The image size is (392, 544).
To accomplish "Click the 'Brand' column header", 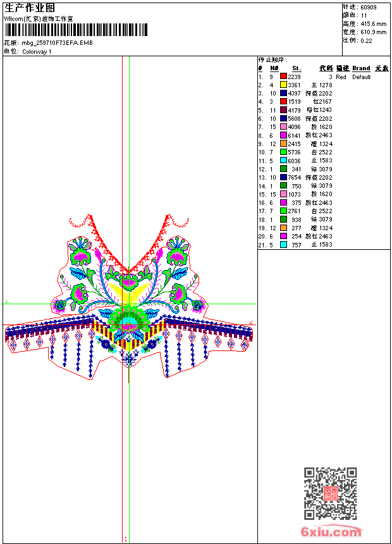I will pyautogui.click(x=361, y=68).
